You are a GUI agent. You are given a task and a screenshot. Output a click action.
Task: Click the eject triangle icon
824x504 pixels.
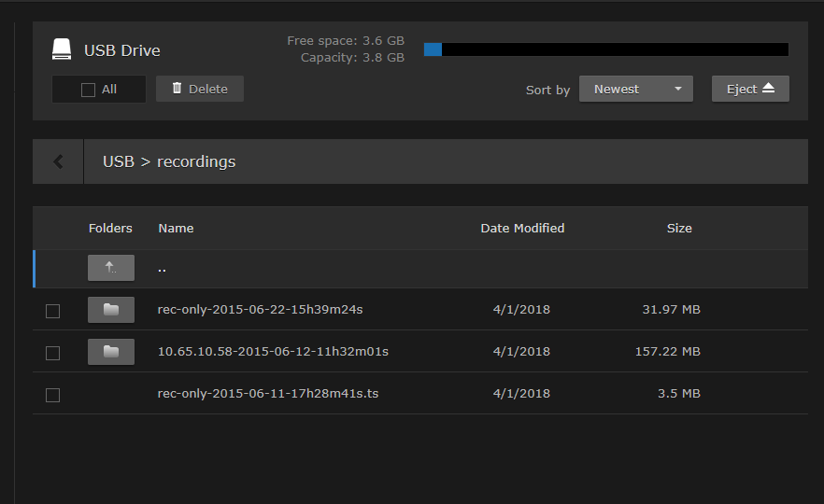pyautogui.click(x=769, y=88)
